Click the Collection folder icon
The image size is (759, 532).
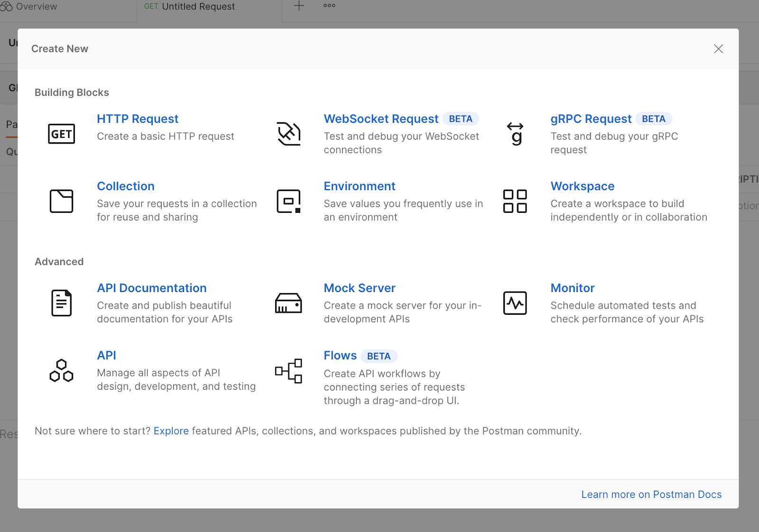pyautogui.click(x=62, y=201)
